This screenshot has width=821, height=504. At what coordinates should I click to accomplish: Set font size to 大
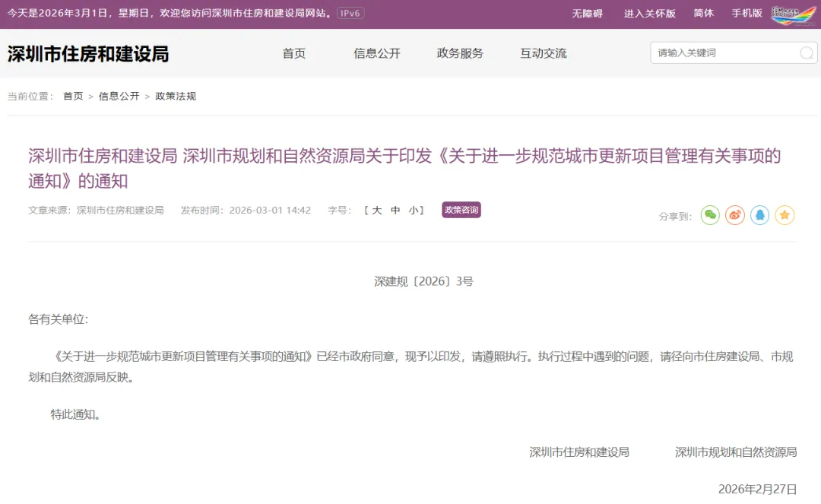click(377, 211)
